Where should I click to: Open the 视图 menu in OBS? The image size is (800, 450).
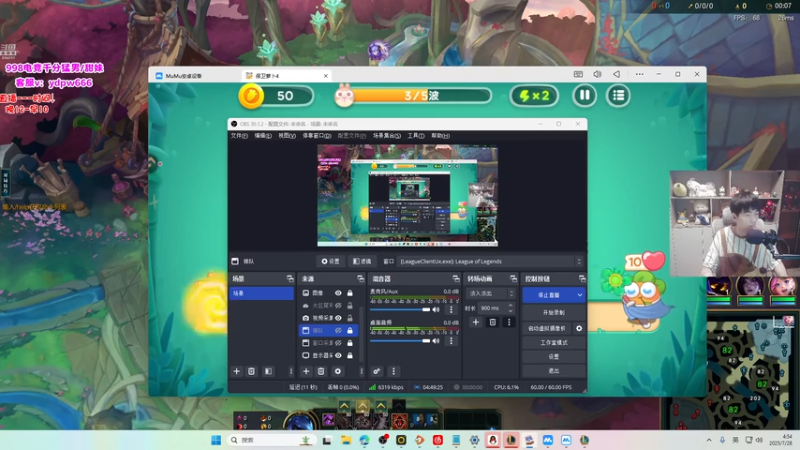click(287, 136)
